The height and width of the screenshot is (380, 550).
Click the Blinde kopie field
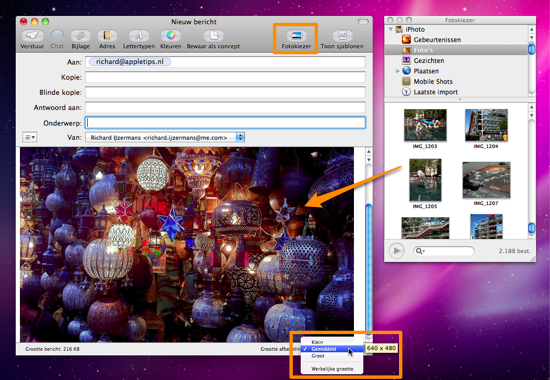(225, 92)
